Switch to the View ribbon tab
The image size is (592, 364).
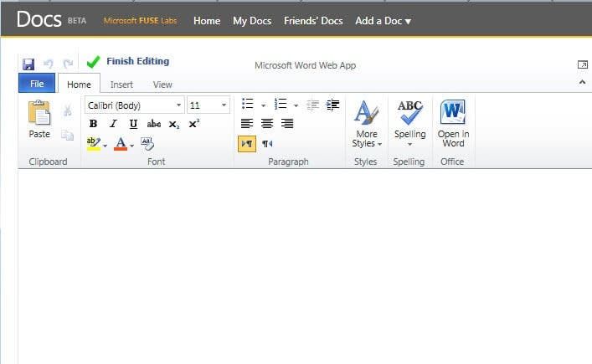coord(162,85)
